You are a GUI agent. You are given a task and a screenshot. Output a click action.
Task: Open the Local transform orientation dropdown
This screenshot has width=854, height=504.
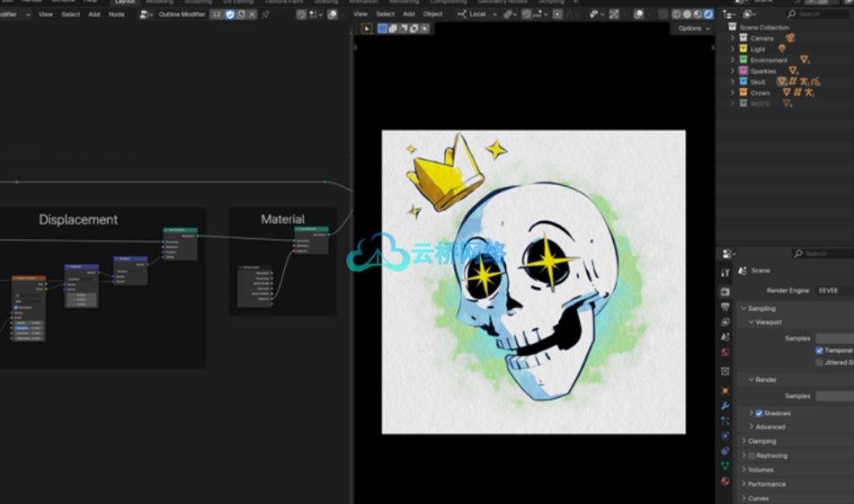[477, 14]
